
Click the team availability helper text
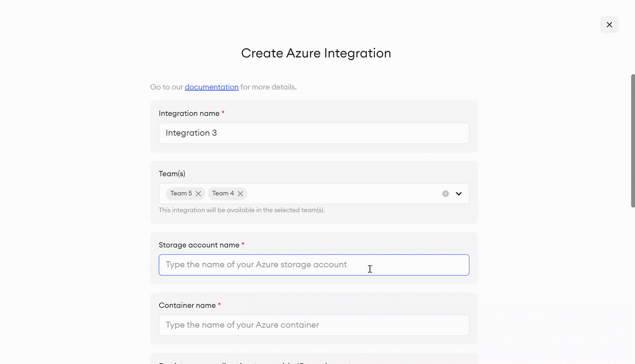click(x=241, y=210)
